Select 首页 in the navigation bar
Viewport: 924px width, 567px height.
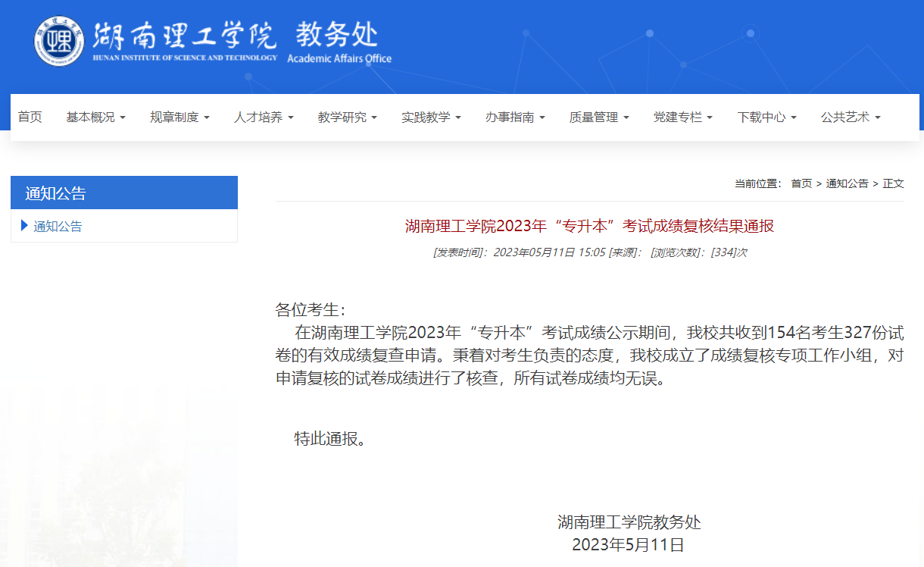click(x=30, y=117)
